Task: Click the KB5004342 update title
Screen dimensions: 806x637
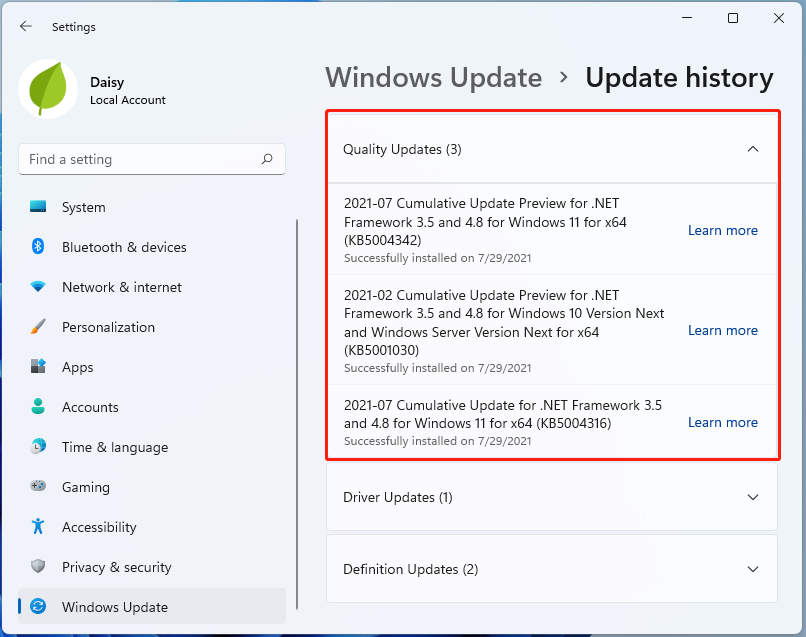Action: click(x=485, y=222)
